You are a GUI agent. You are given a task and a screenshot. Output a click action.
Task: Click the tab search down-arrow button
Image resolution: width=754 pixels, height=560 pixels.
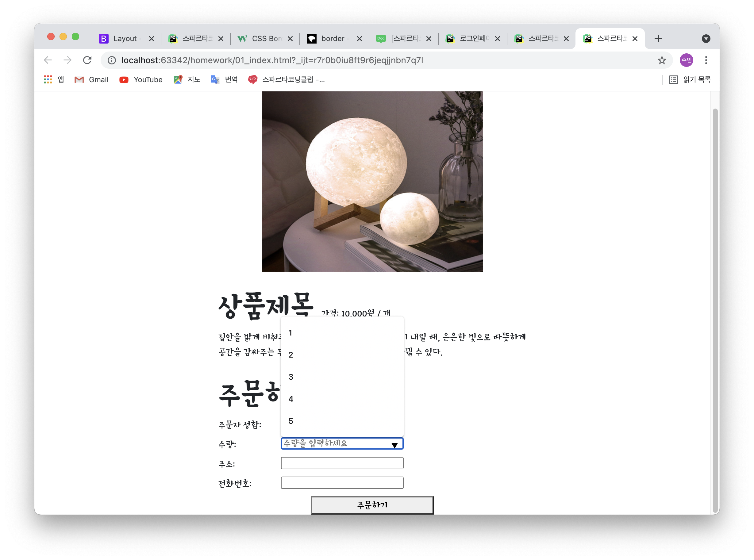706,39
